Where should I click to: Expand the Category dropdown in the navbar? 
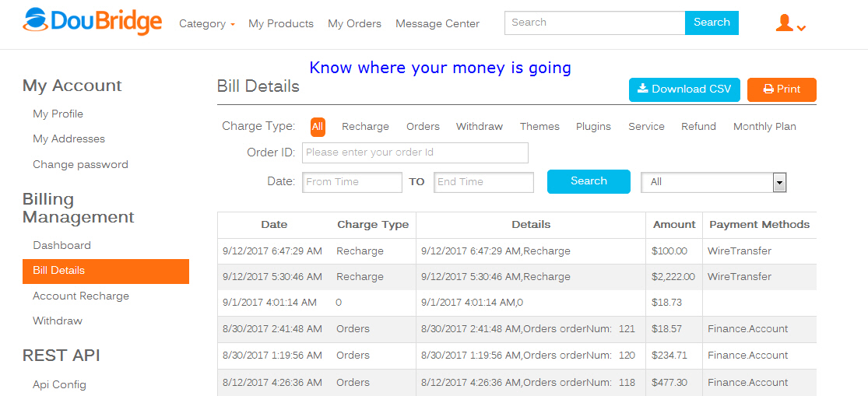[207, 24]
